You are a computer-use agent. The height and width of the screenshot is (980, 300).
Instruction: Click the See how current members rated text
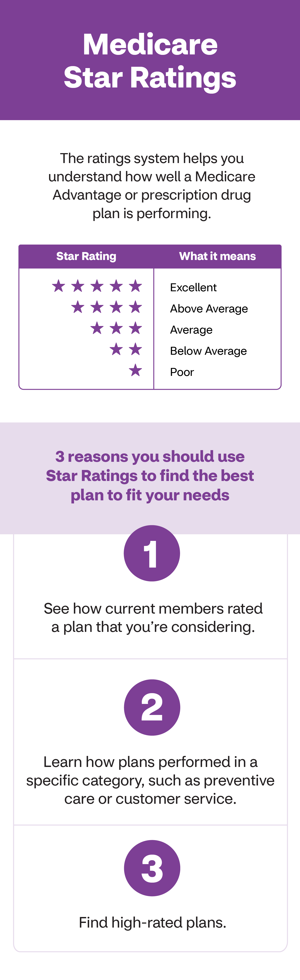click(153, 617)
